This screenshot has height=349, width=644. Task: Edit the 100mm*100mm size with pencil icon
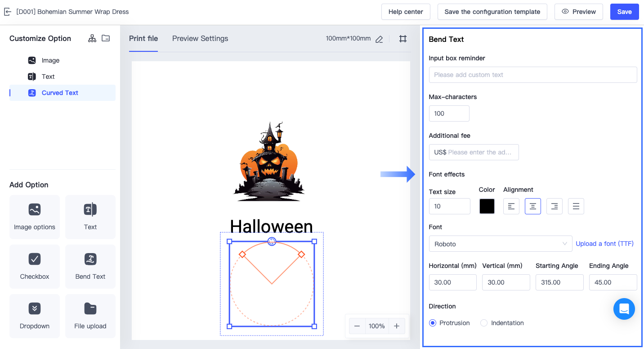coord(379,39)
